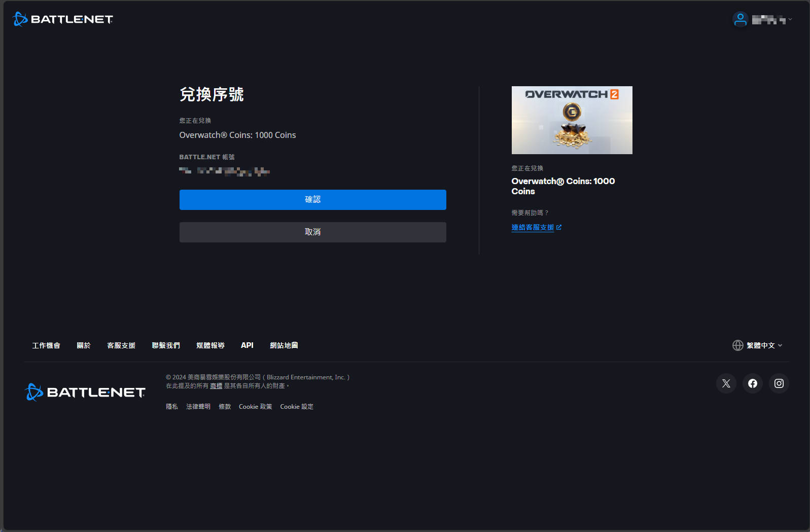This screenshot has height=532, width=810.
Task: Open X (Twitter) social icon
Action: pos(726,383)
